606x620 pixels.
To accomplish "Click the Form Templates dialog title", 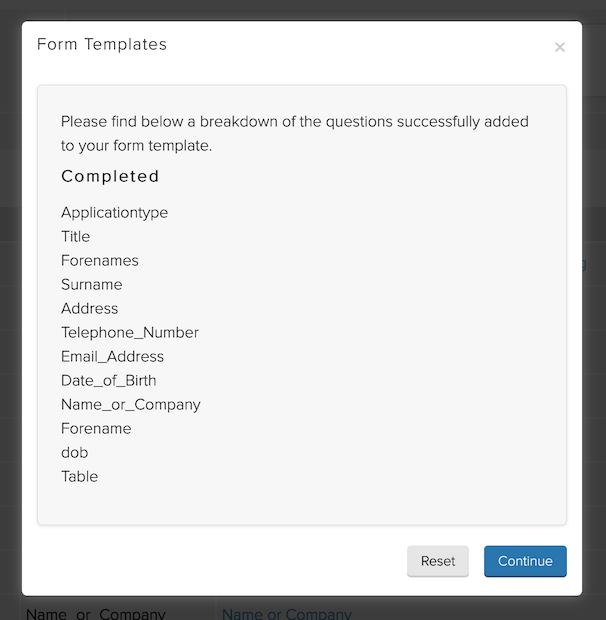I will point(102,44).
